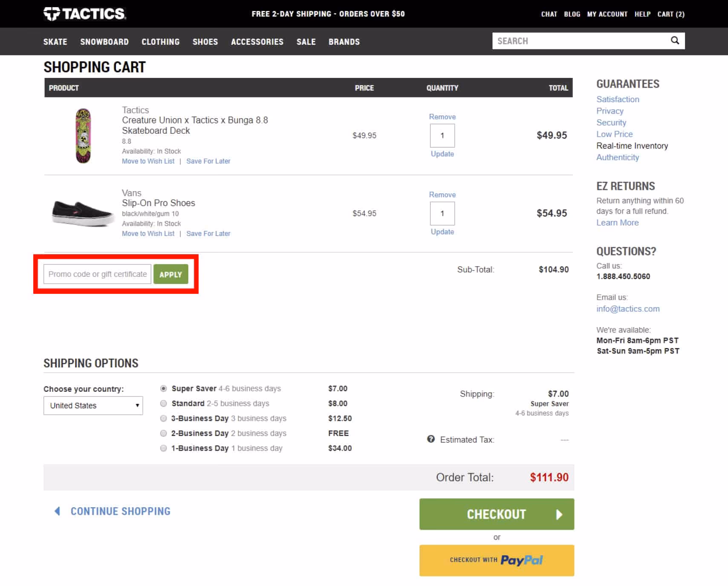
Task: Open the Authenticity guarantee link
Action: (618, 157)
